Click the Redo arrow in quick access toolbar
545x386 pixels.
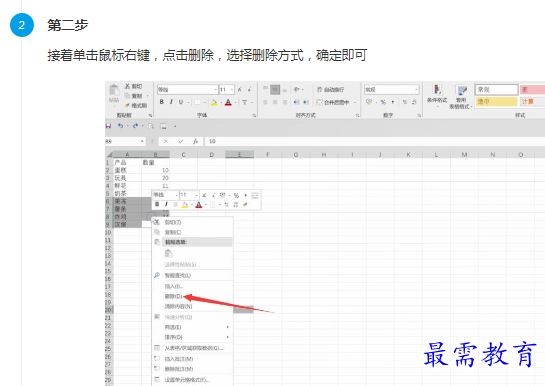pos(135,126)
